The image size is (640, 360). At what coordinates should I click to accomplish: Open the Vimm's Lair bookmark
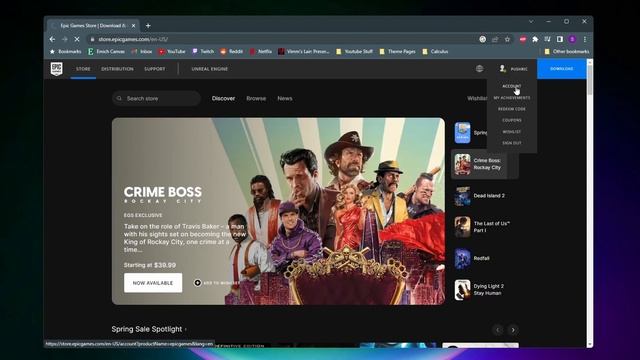click(x=303, y=51)
